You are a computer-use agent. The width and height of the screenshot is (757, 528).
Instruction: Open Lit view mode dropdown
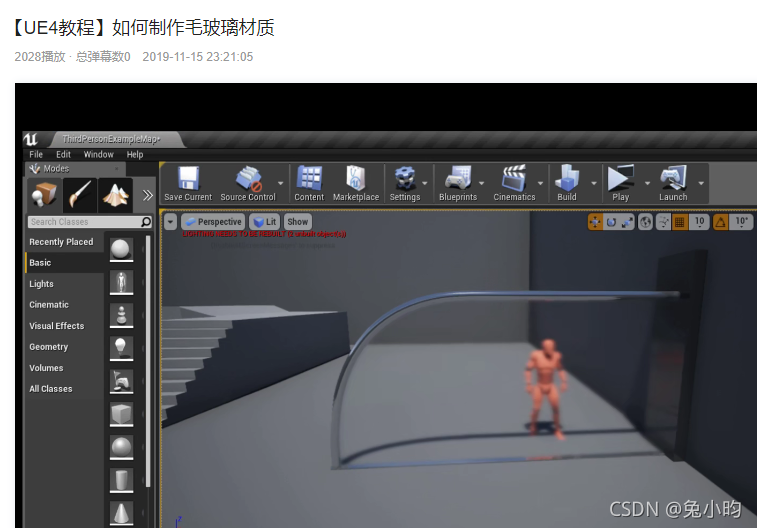[x=265, y=222]
